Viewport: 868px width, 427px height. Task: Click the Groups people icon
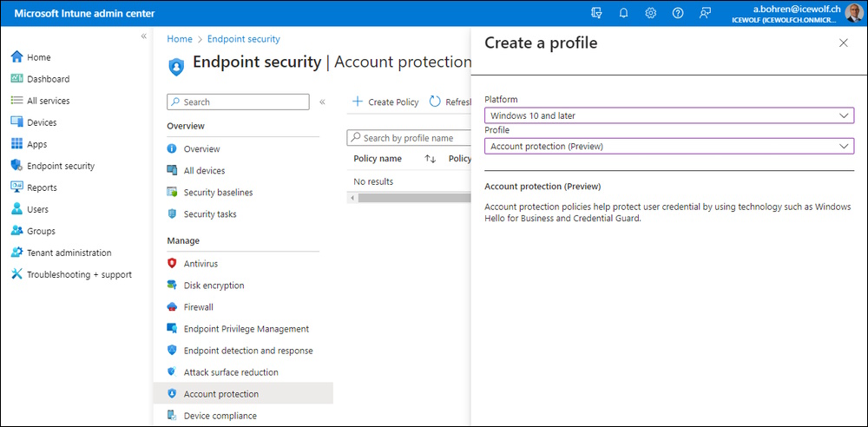click(x=17, y=231)
